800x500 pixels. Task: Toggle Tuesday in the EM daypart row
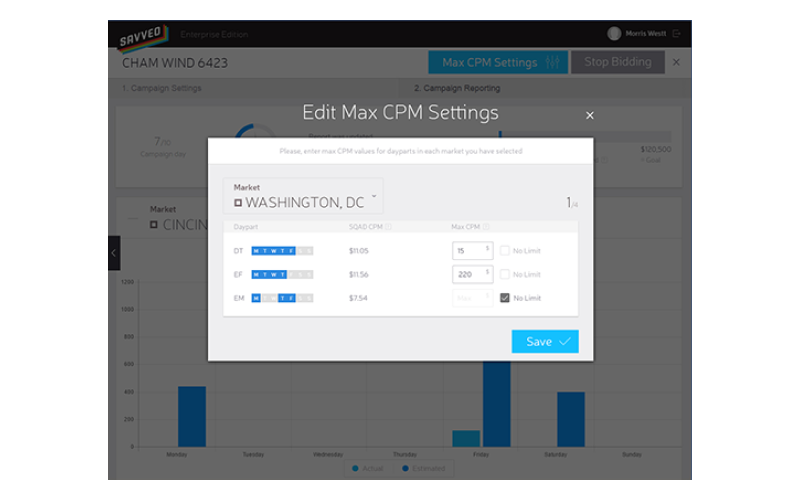click(265, 298)
